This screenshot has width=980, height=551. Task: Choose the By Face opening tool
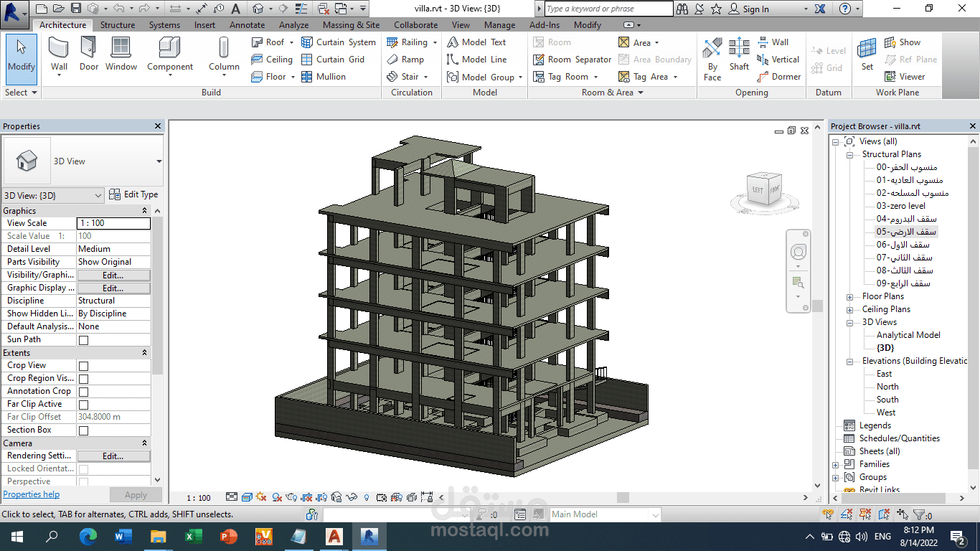point(712,59)
